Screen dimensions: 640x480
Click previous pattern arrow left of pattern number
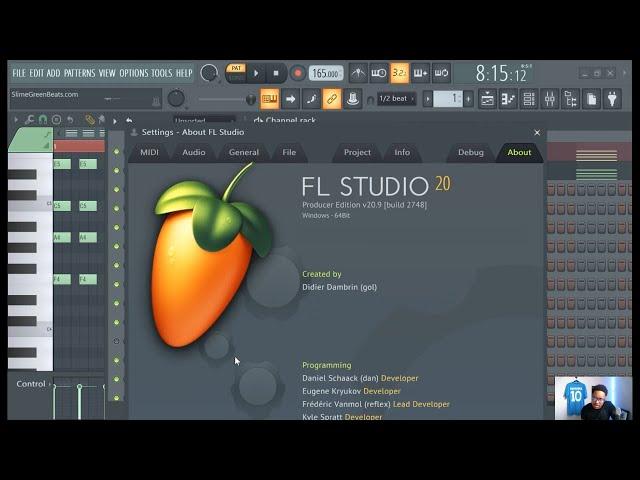pyautogui.click(x=428, y=99)
